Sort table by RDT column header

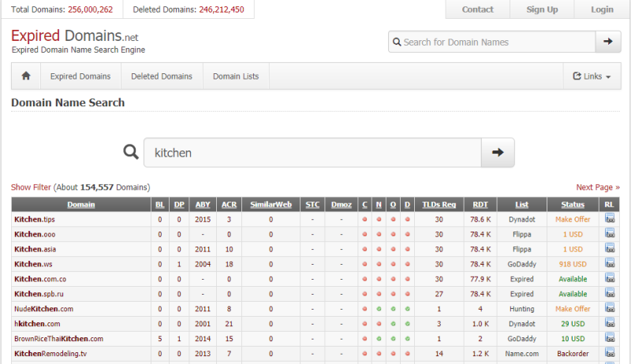click(x=480, y=205)
